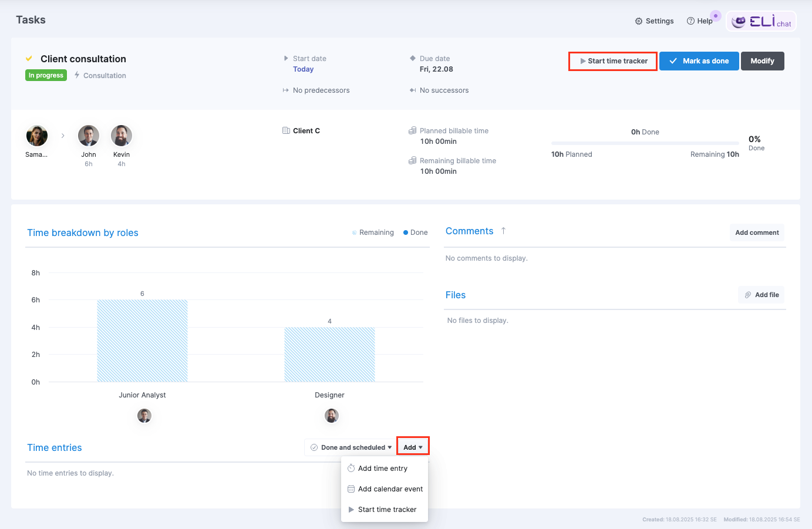Click avatar under Designer label

[x=332, y=416]
